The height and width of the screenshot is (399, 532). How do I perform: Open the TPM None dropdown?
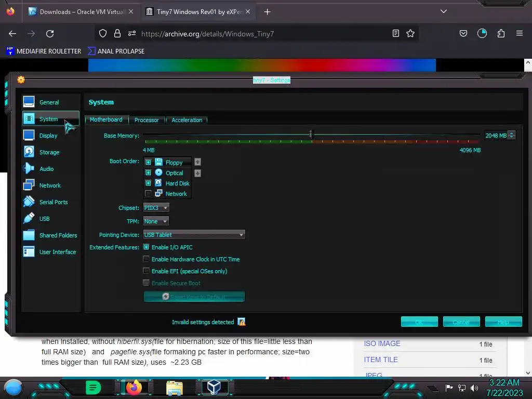(156, 221)
